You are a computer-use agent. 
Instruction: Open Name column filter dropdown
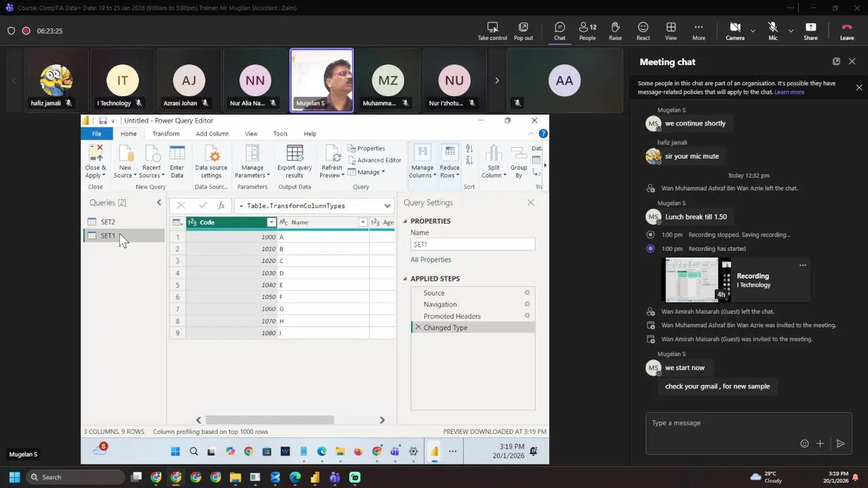pos(363,222)
